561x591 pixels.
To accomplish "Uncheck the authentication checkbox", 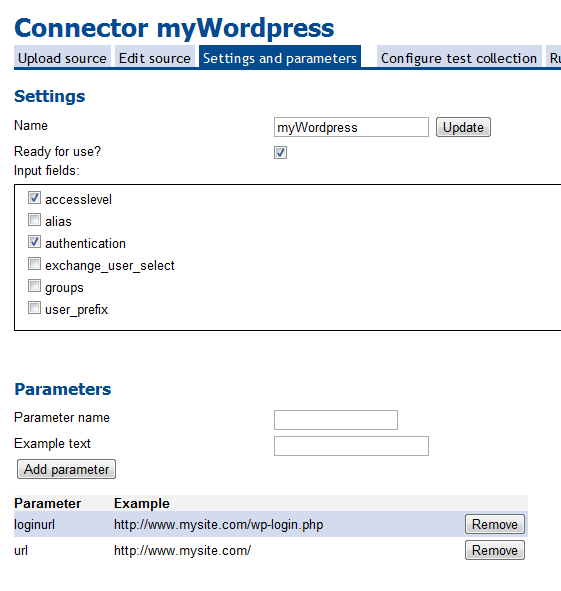I will pos(34,242).
